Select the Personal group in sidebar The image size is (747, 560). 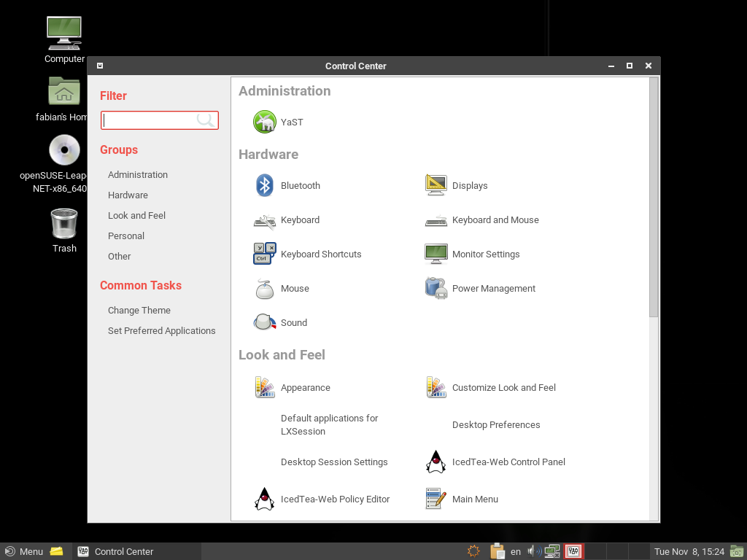(126, 236)
